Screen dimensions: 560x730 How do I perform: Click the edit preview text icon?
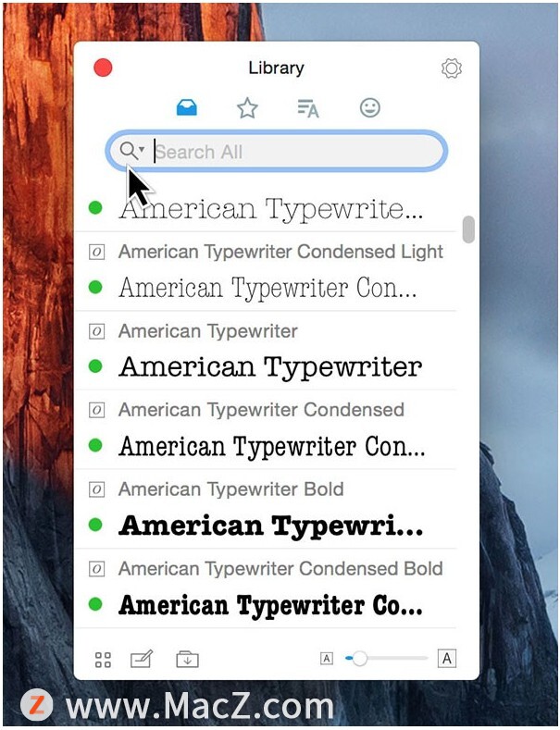142,659
